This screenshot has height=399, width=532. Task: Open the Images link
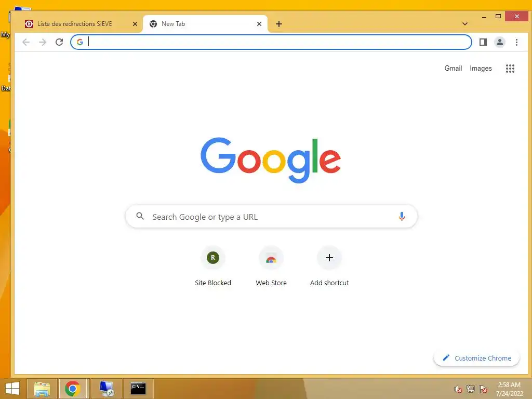(x=481, y=68)
